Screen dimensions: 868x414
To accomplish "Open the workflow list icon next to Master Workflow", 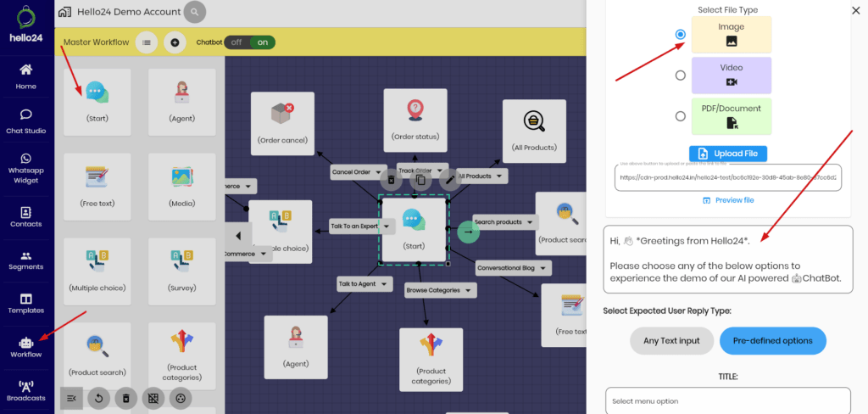I will point(146,42).
